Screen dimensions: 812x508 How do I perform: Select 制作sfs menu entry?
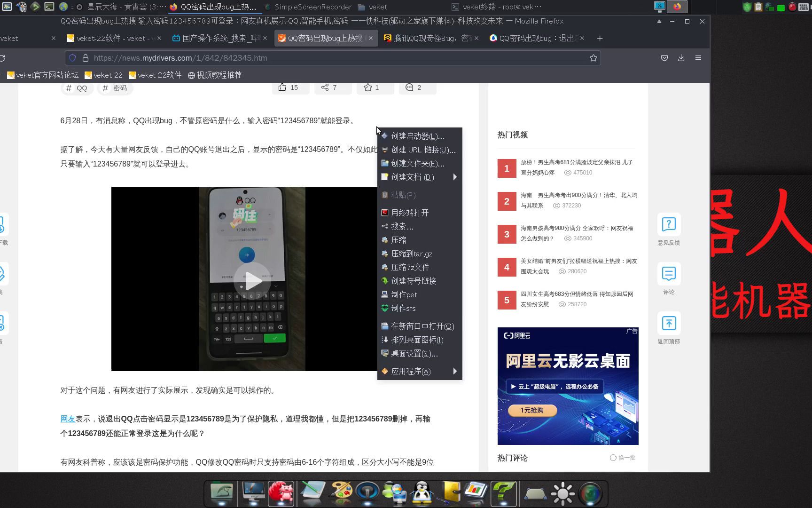[420, 308]
